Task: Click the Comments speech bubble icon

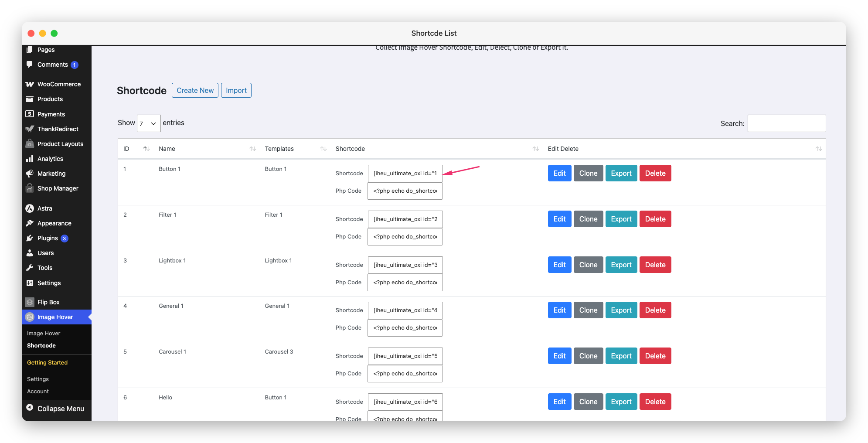Action: (30, 65)
